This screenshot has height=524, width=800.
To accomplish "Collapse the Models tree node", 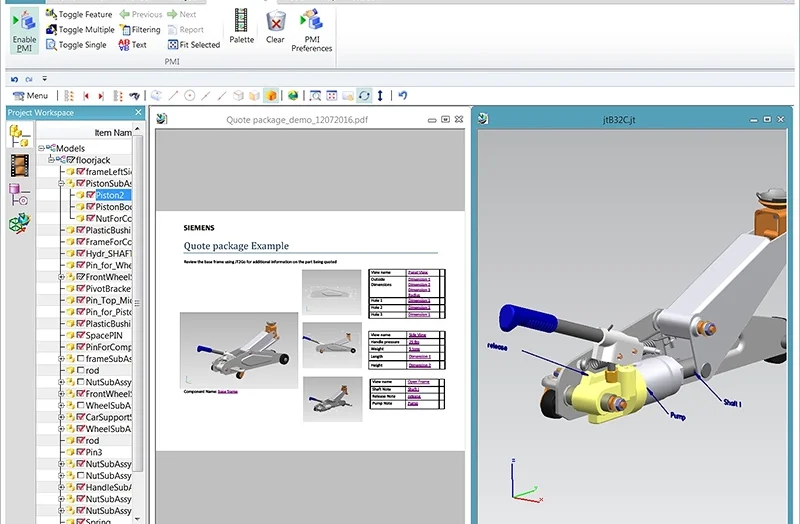I will [42, 148].
